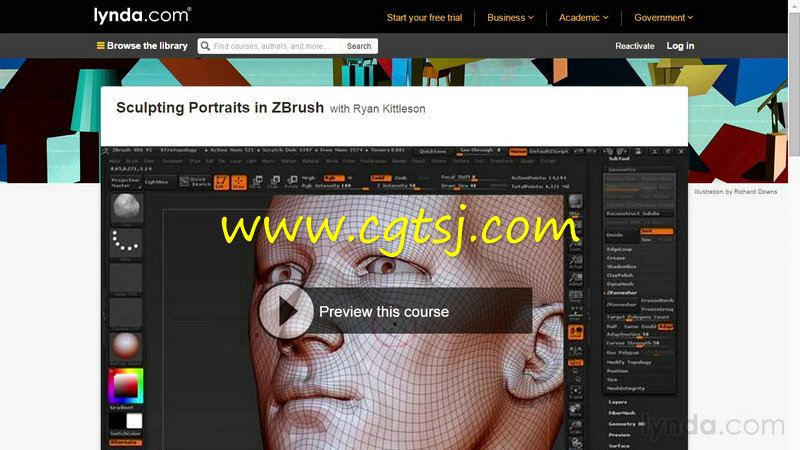Open the Business dropdown
The image size is (800, 450).
pos(510,17)
